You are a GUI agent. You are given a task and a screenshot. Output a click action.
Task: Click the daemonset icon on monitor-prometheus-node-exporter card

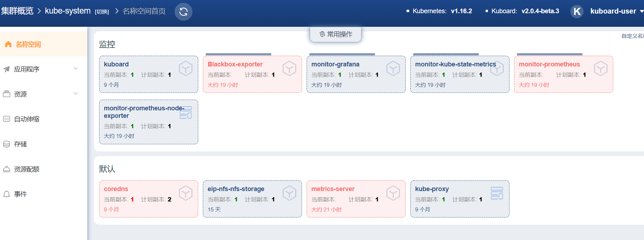186,112
